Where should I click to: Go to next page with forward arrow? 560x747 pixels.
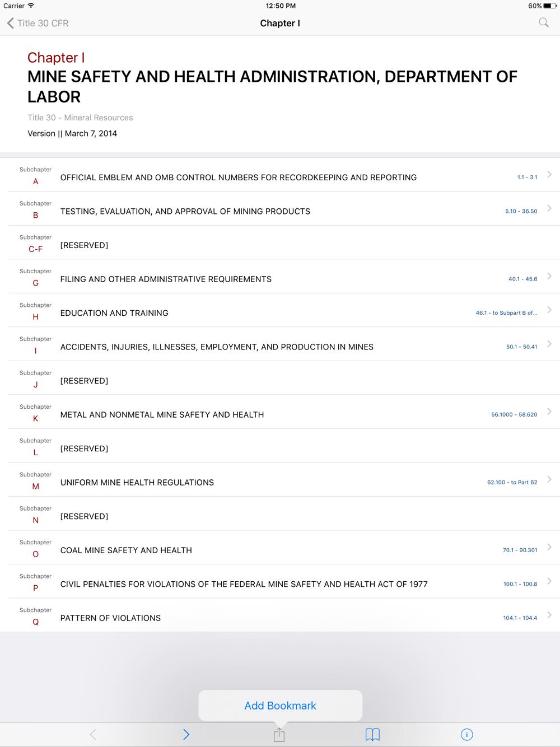(x=186, y=734)
